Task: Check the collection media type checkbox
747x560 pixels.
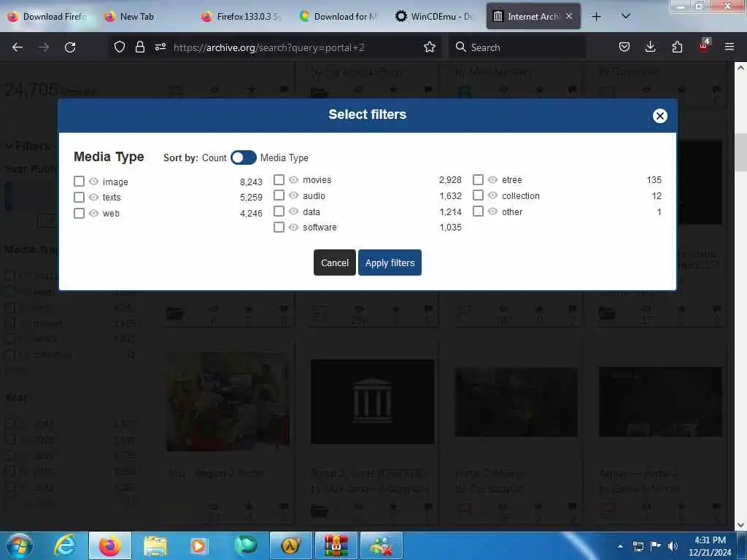Action: [x=478, y=195]
